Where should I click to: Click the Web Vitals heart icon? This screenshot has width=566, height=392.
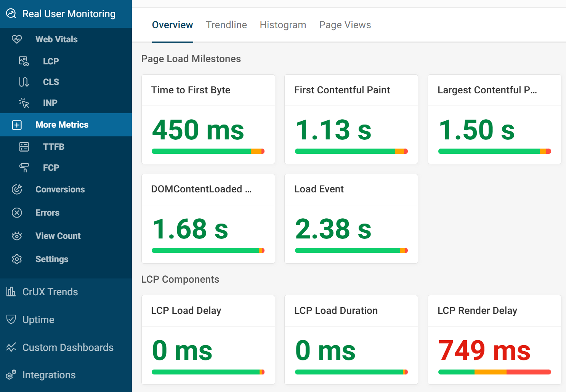tap(17, 39)
